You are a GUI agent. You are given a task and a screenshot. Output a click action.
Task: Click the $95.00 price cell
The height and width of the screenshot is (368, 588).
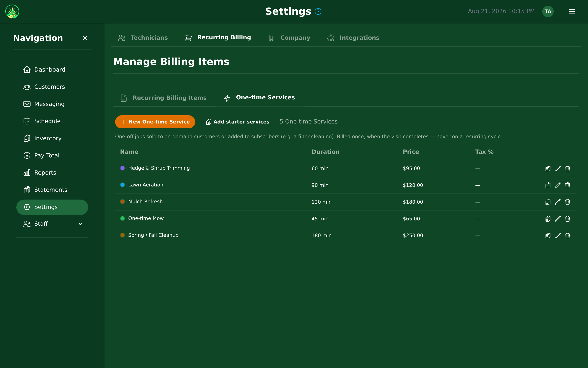click(411, 168)
